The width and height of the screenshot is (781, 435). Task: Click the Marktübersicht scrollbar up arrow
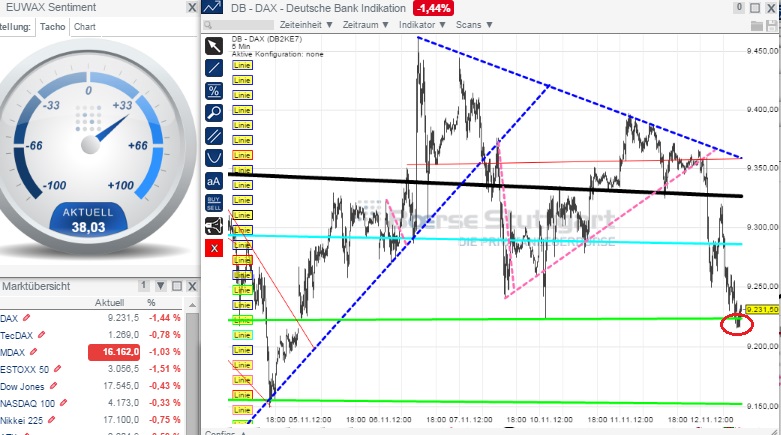click(x=192, y=304)
